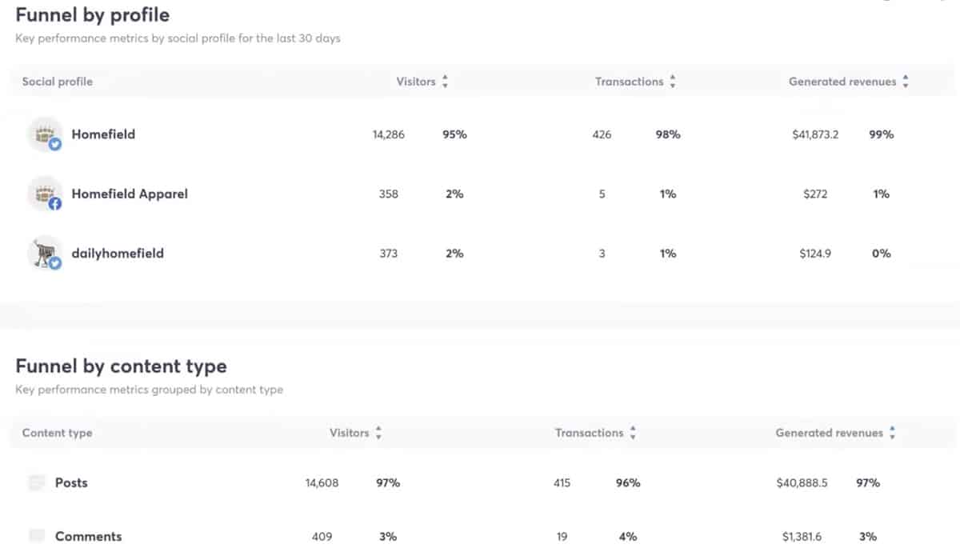
Task: Sort profiles by Transactions column
Action: coord(673,82)
